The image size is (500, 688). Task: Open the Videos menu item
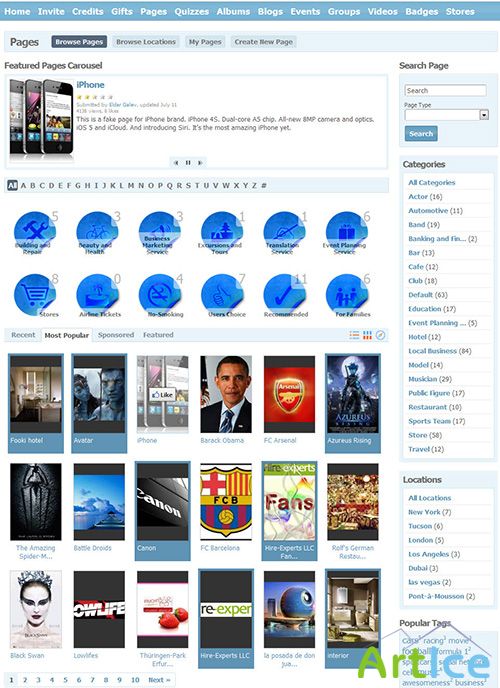coord(382,11)
